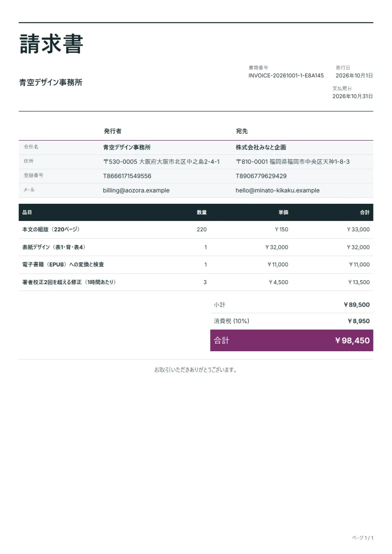This screenshot has height=554, width=392.
Task: Click unit price ￥4,500
Action: pyautogui.click(x=278, y=282)
